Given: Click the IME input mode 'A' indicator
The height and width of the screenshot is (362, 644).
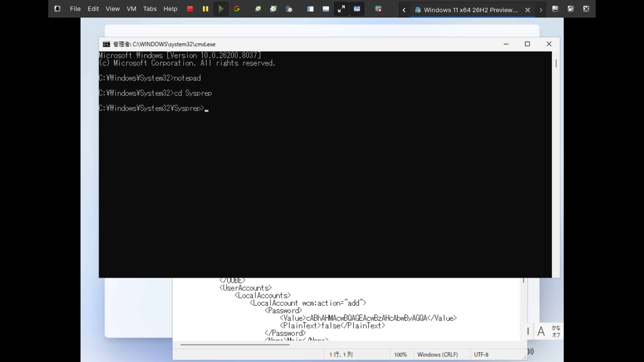Looking at the screenshot, I should coord(541,331).
